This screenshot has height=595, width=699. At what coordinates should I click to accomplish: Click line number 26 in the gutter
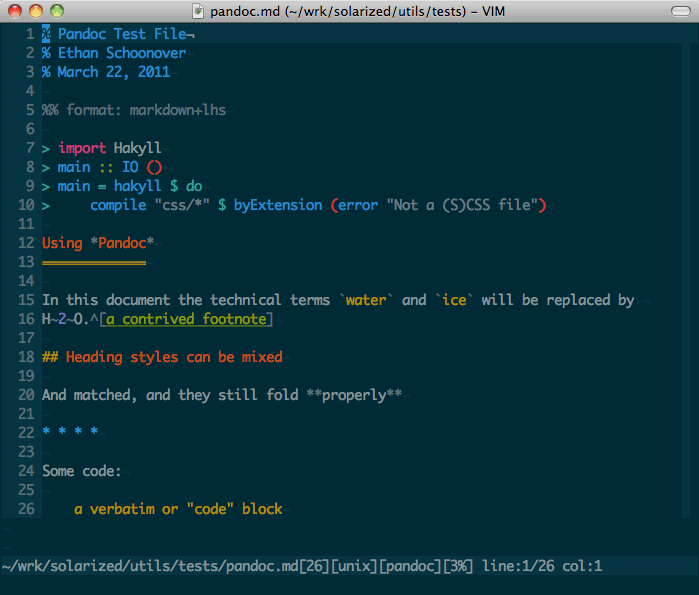(x=26, y=509)
